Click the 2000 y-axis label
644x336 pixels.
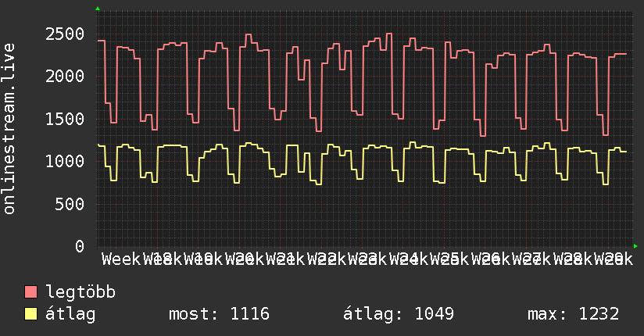click(x=65, y=77)
